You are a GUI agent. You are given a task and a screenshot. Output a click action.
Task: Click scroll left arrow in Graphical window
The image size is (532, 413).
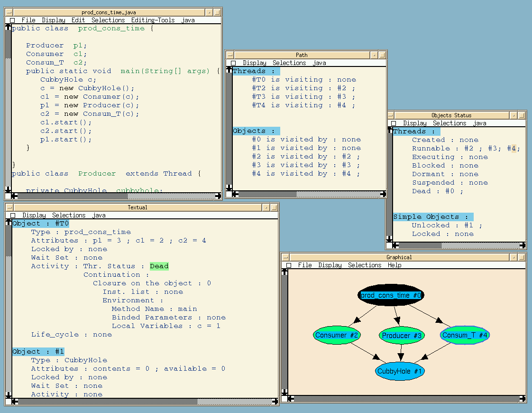pos(291,398)
